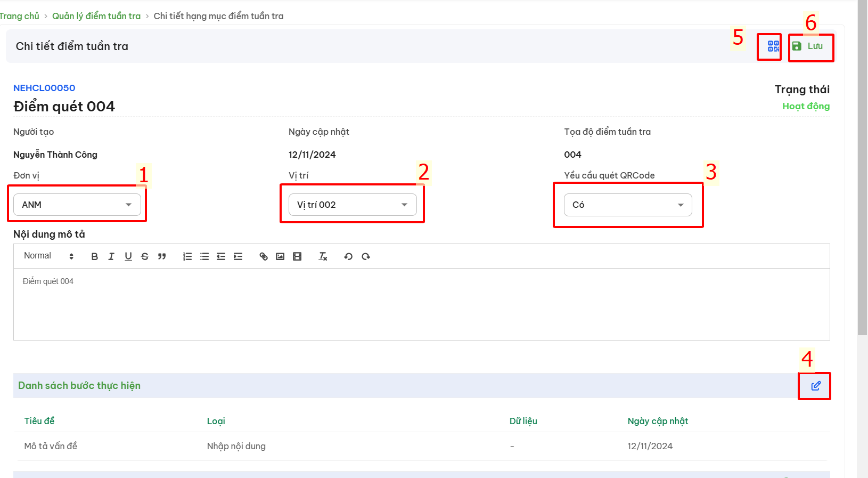868x478 pixels.
Task: Click the table's Ngày cập nhật column header
Action: [x=658, y=421]
